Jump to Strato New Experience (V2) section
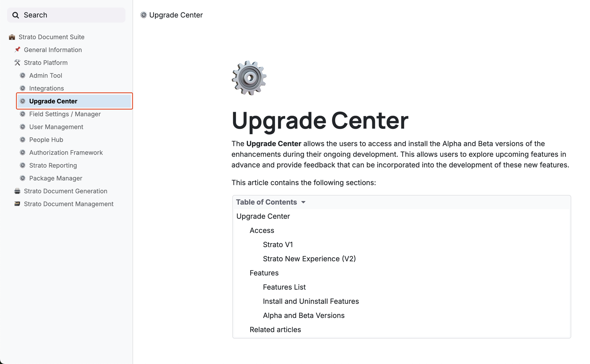The width and height of the screenshot is (590, 364). (309, 259)
